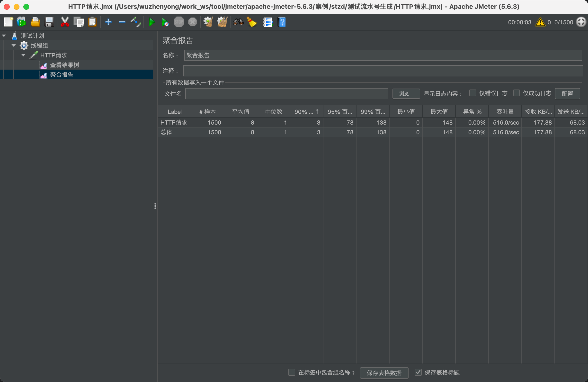Click the 00:00:03 elapsed time display
The height and width of the screenshot is (382, 588).
click(x=520, y=22)
